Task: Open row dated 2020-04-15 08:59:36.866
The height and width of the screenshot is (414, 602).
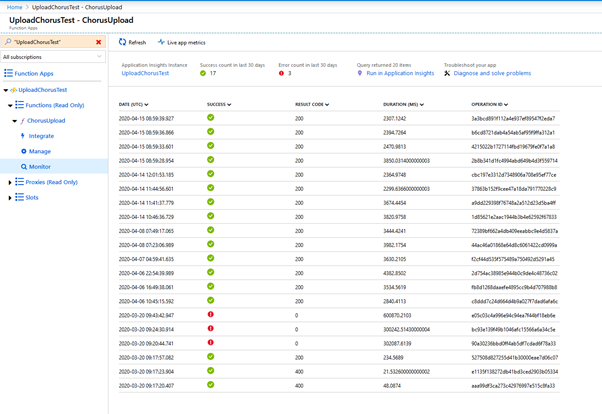Action: click(x=339, y=132)
